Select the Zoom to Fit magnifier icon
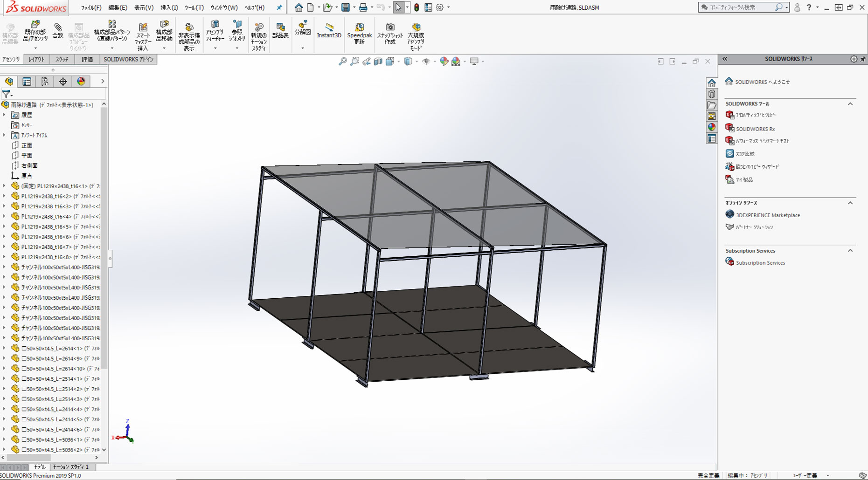 (343, 62)
